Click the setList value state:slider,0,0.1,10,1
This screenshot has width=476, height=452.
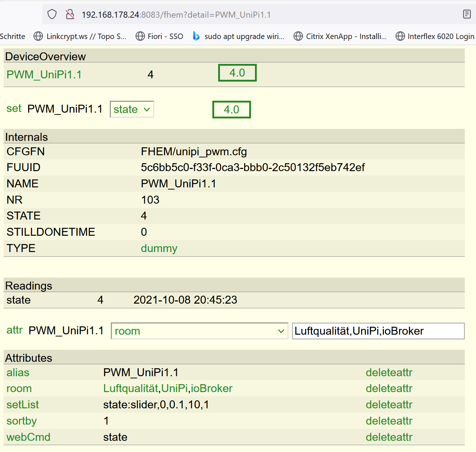156,405
